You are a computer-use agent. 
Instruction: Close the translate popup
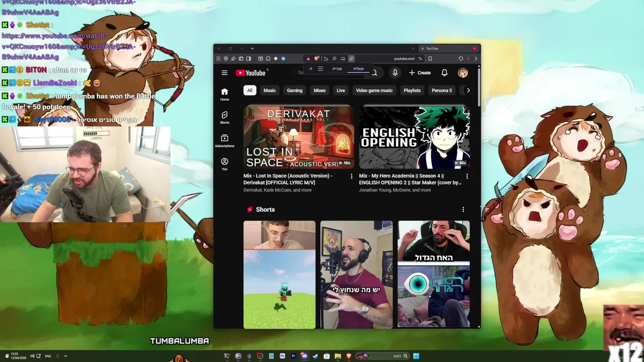[x=311, y=69]
